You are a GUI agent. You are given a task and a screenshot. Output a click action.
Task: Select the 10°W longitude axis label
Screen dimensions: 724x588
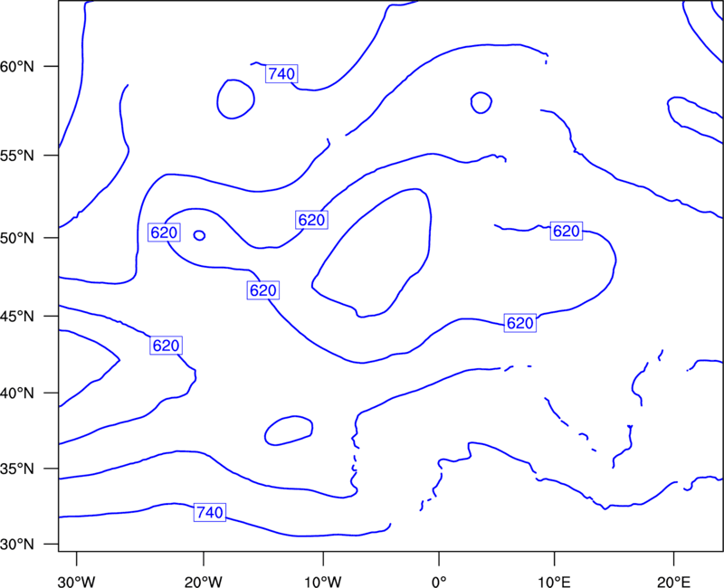pos(323,582)
